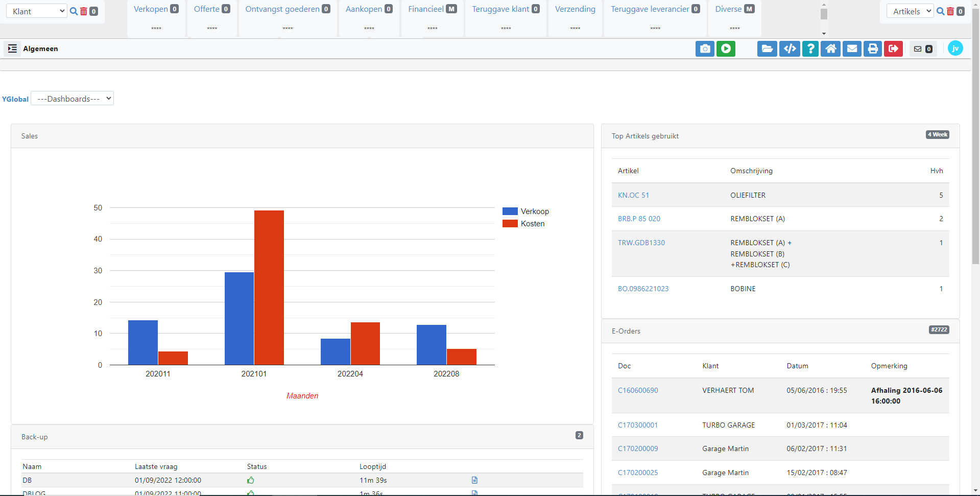
Task: Open article KN.OC 51
Action: (633, 195)
